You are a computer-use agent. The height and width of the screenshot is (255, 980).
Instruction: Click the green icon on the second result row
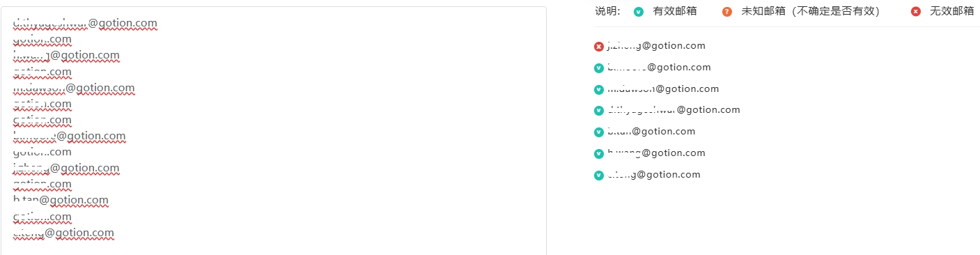tap(598, 68)
